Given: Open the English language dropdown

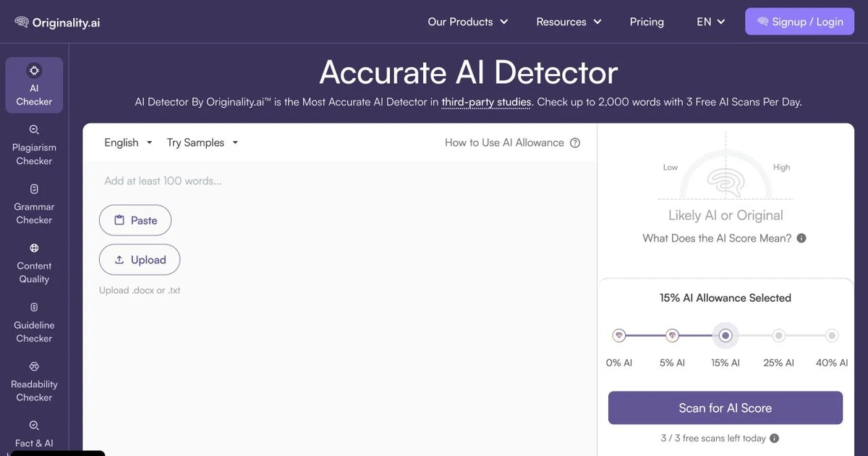Looking at the screenshot, I should coord(128,143).
